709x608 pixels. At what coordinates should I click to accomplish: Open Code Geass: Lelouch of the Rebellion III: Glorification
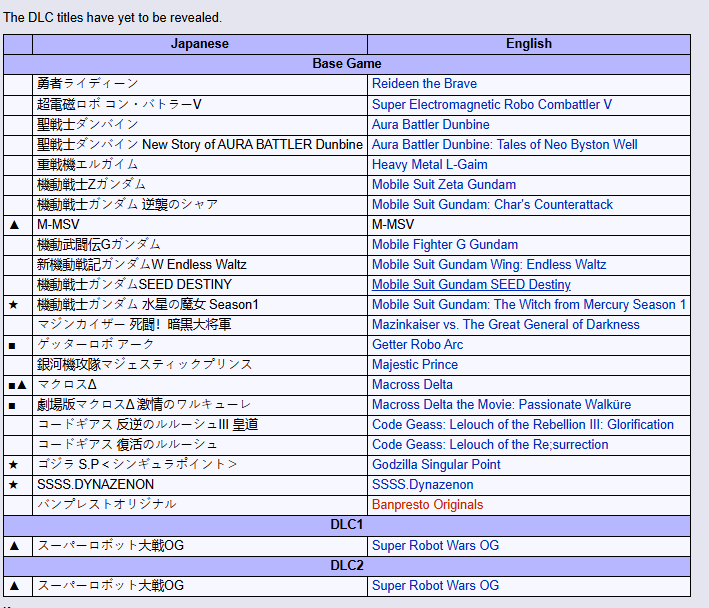(523, 424)
